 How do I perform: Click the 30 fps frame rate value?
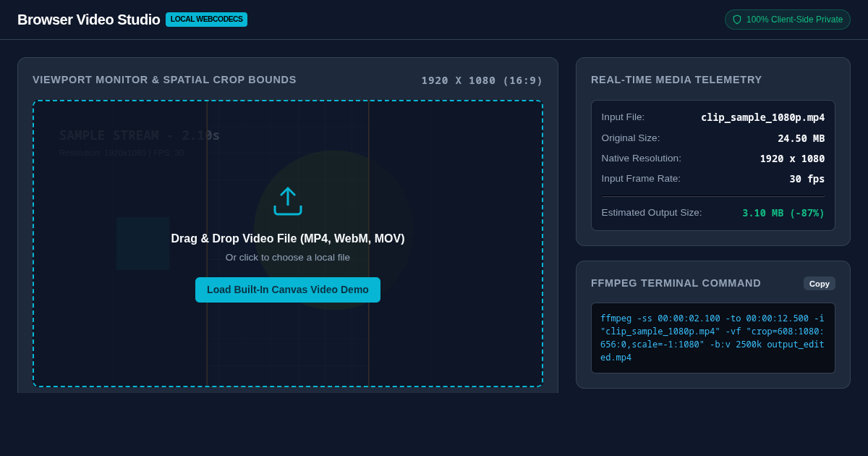point(807,179)
